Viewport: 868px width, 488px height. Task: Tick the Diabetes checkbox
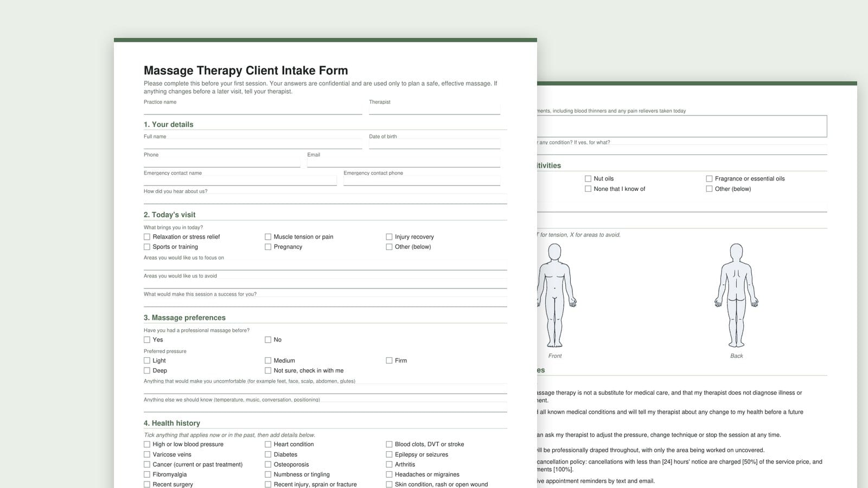(x=268, y=454)
